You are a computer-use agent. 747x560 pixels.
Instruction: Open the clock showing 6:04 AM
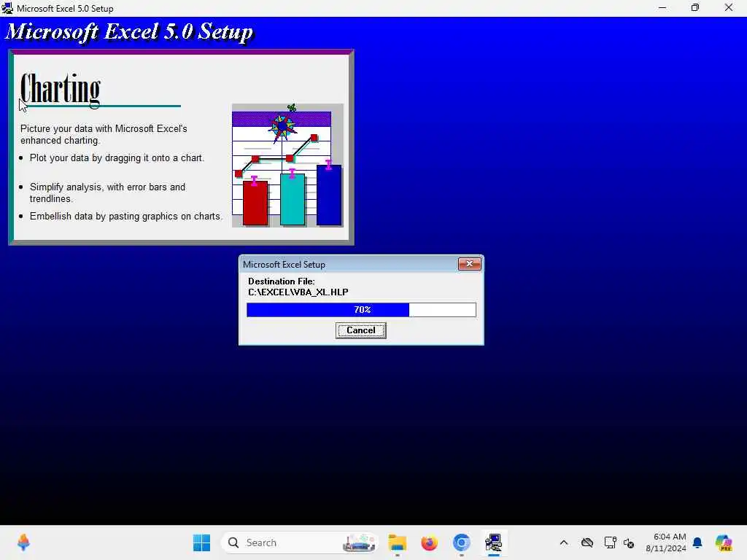pyautogui.click(x=666, y=542)
